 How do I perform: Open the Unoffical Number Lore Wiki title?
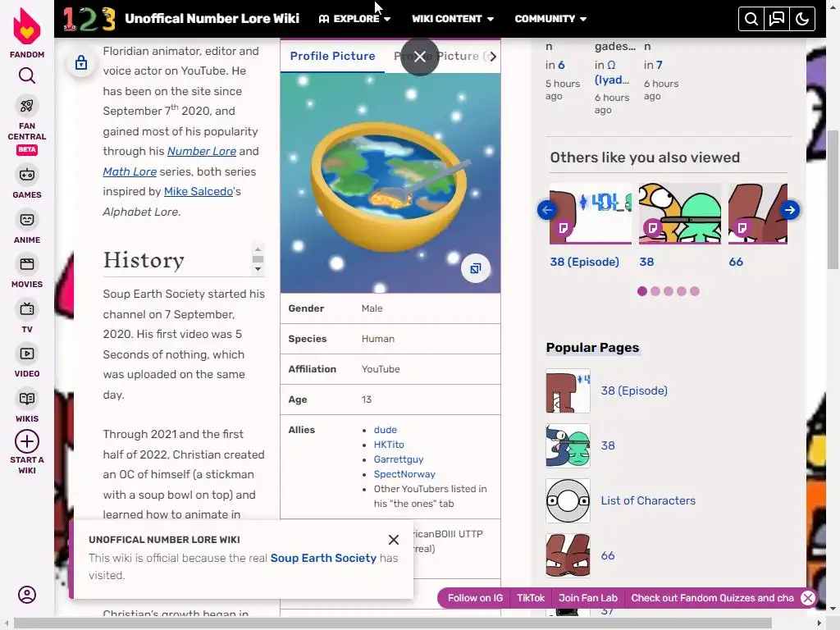click(212, 19)
